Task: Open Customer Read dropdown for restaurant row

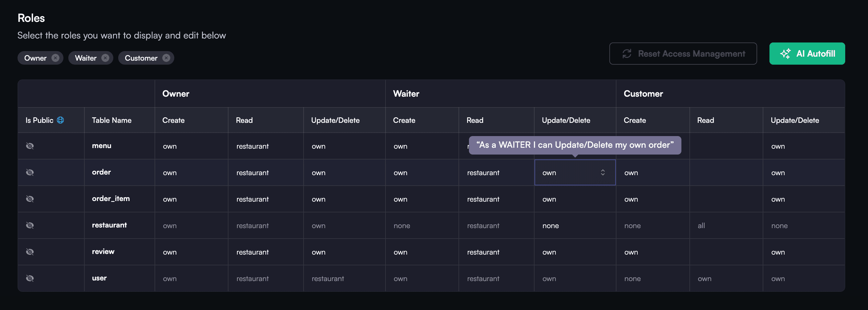Action: [726, 226]
